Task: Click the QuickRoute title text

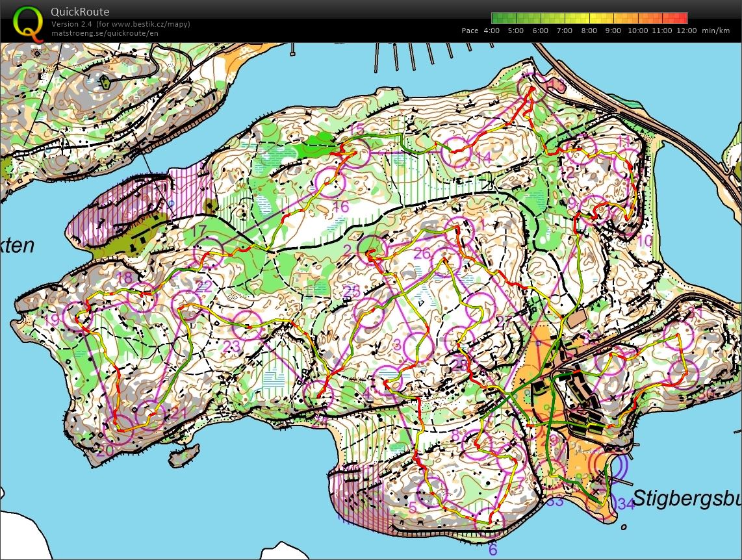Action: coord(81,12)
